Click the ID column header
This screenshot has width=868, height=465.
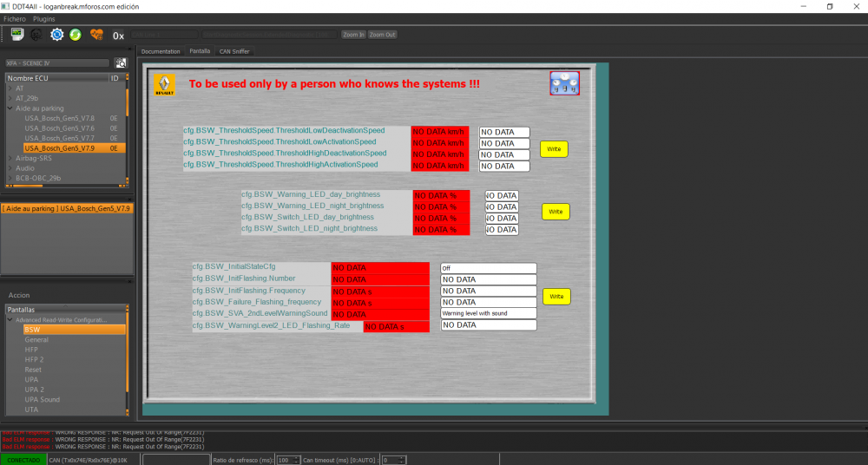tap(117, 78)
